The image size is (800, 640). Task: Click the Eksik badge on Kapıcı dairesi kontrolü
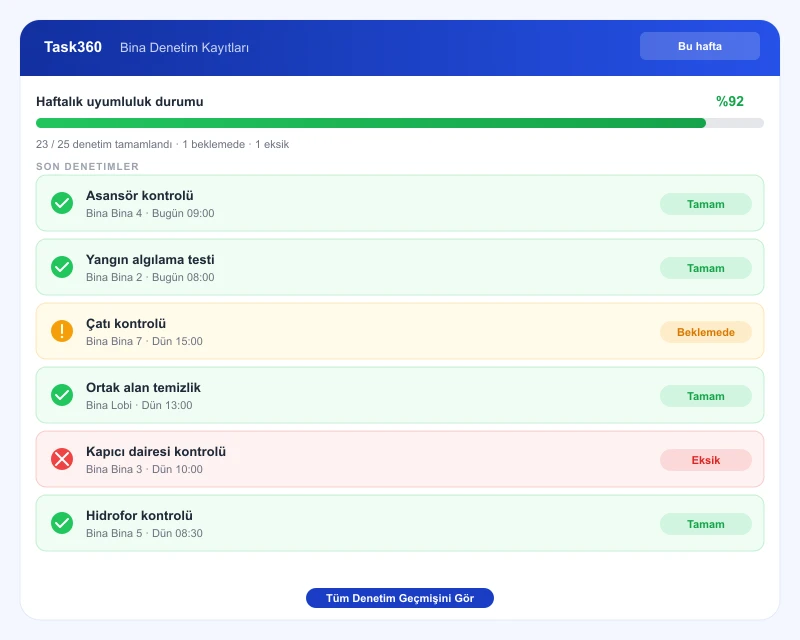point(706,460)
